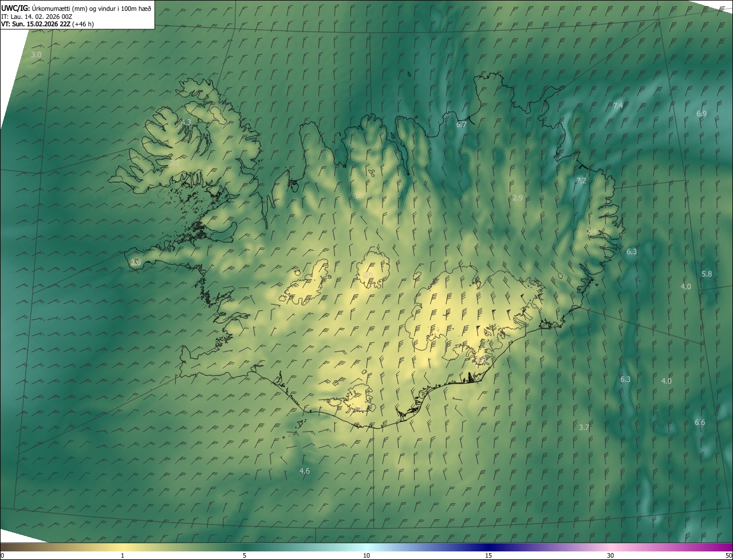Click the 7.2 value label in the east
The width and height of the screenshot is (733, 560).
pos(581,180)
